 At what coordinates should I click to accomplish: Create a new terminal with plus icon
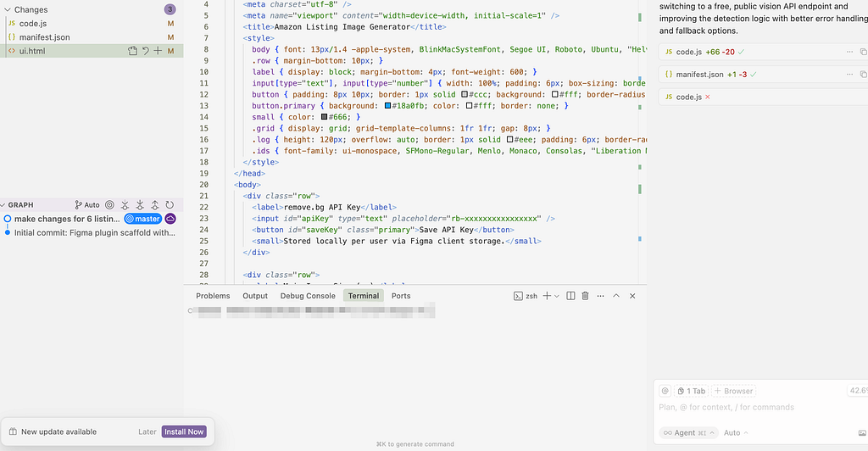[x=547, y=296]
